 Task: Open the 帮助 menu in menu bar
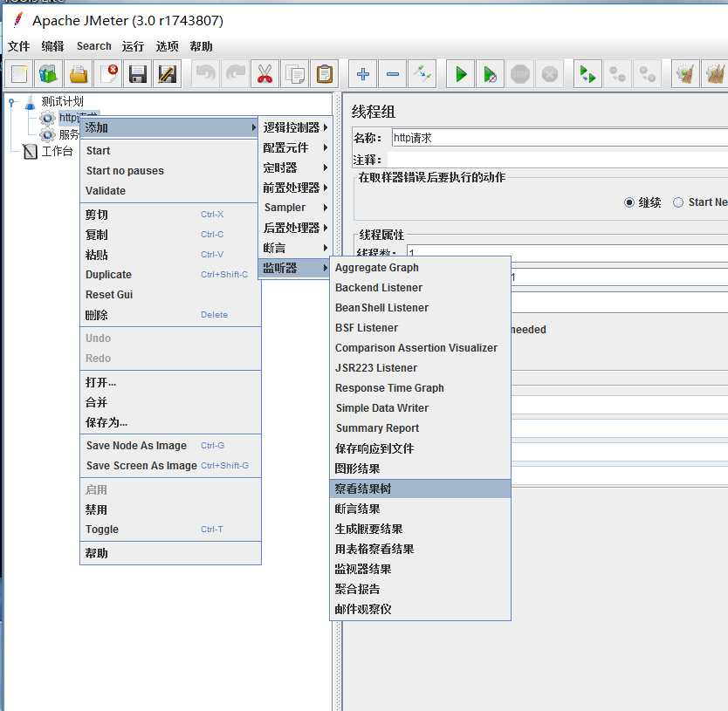201,46
